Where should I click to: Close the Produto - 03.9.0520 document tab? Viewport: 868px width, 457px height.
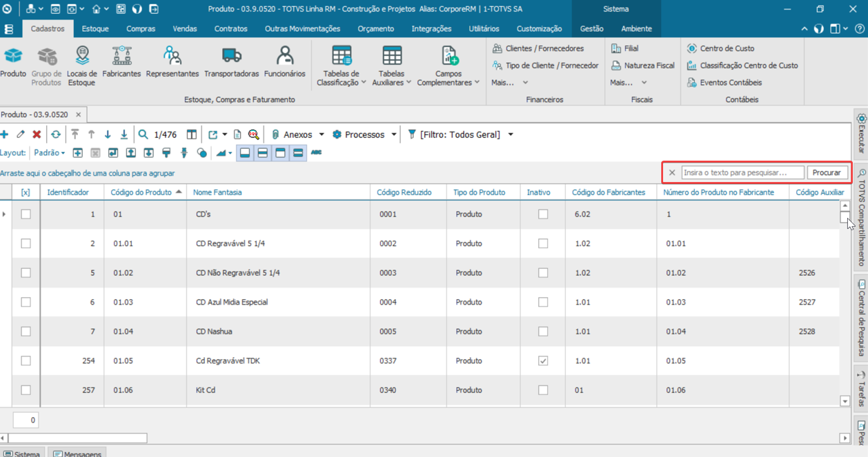(x=79, y=114)
